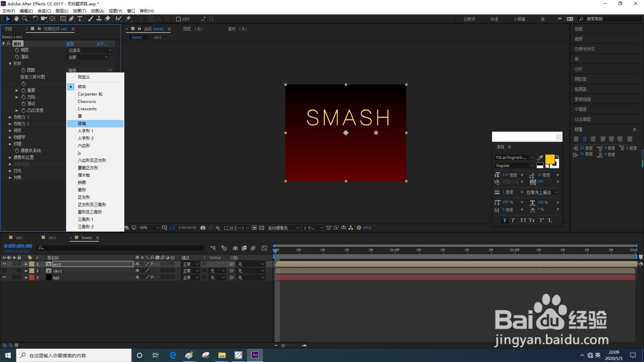The height and width of the screenshot is (362, 644).
Task: Open the 活动摄像机 view dropdown
Action: (x=283, y=228)
